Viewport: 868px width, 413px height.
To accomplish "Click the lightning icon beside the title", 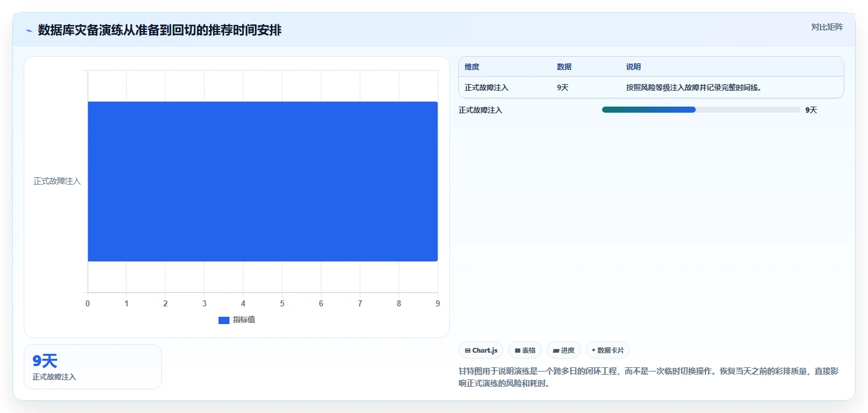I will pos(29,30).
